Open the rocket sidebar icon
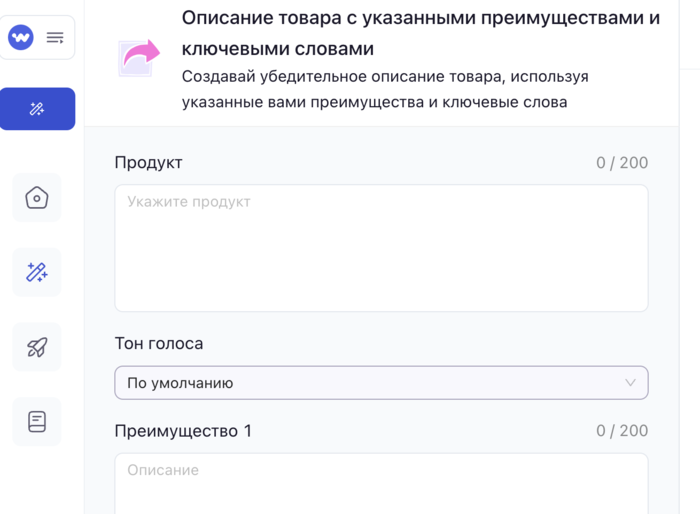 point(37,347)
